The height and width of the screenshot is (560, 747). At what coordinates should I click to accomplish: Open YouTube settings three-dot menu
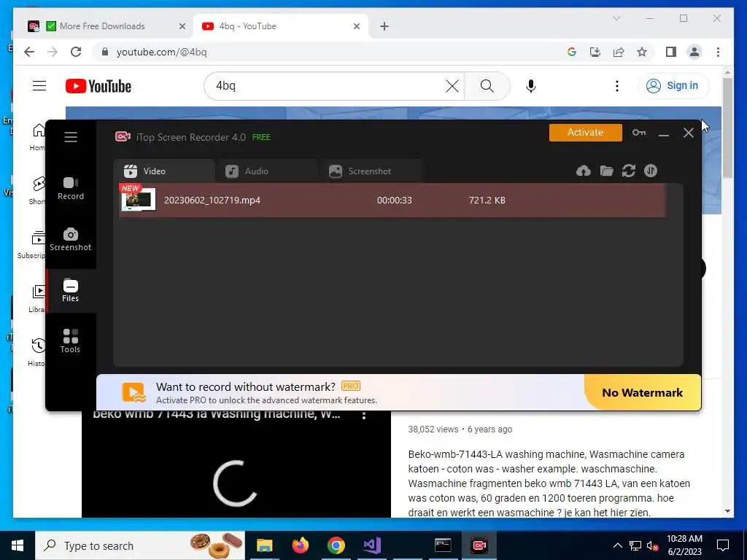[617, 86]
